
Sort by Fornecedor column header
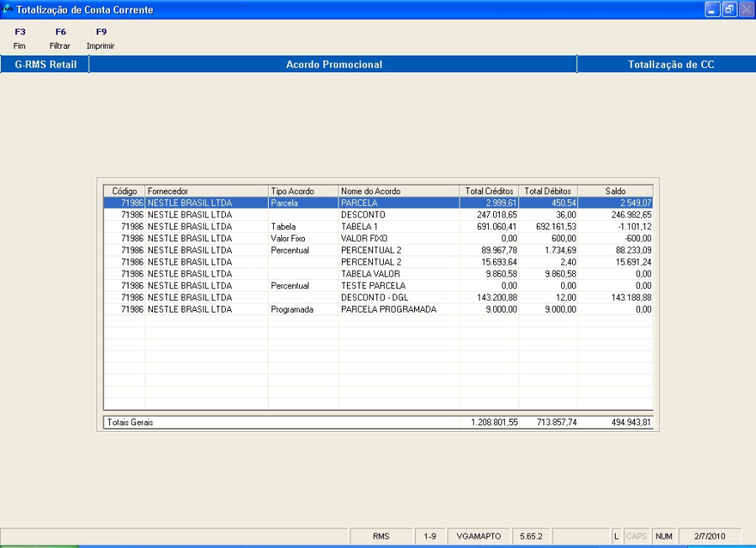click(207, 191)
